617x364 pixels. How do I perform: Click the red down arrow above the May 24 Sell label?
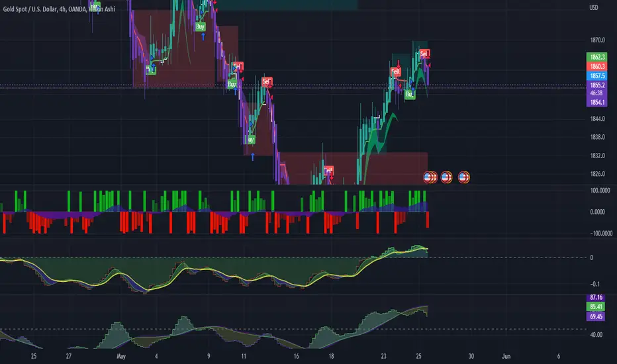(399, 64)
